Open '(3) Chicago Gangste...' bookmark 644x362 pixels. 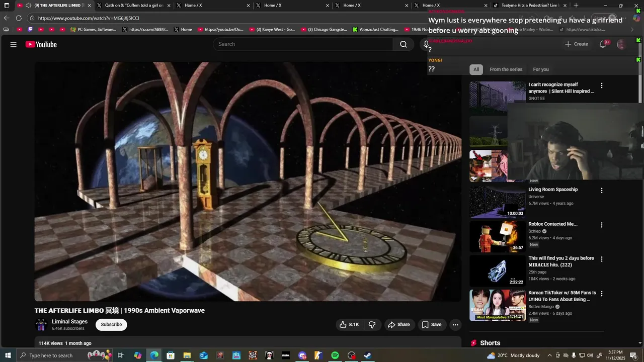tap(324, 30)
